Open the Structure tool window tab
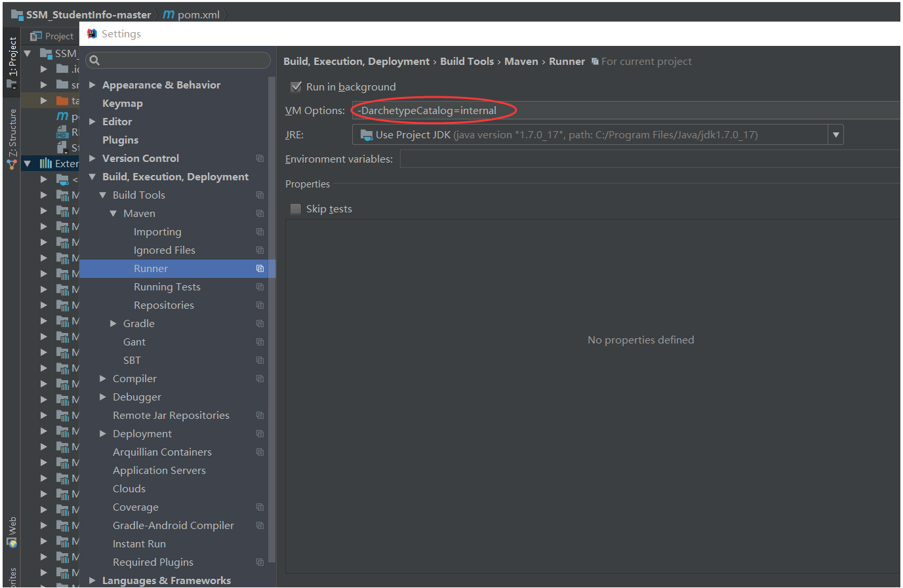This screenshot has height=588, width=903. pyautogui.click(x=12, y=138)
